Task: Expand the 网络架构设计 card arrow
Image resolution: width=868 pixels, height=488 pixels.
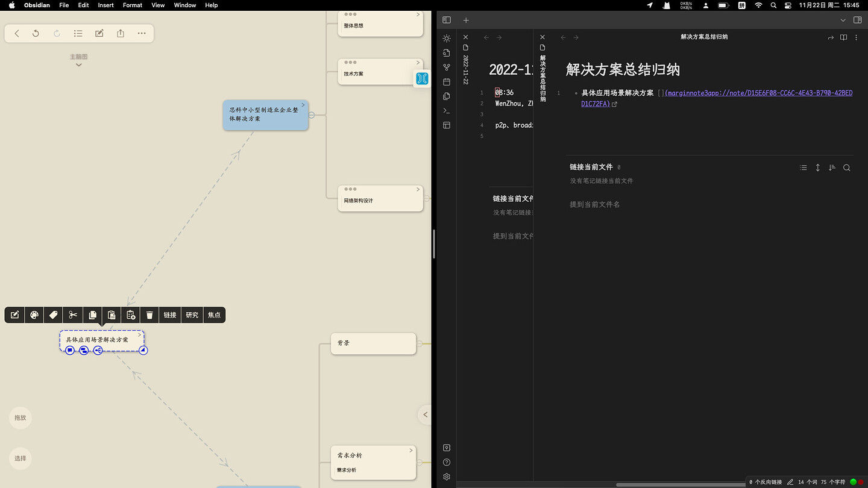Action: [418, 190]
